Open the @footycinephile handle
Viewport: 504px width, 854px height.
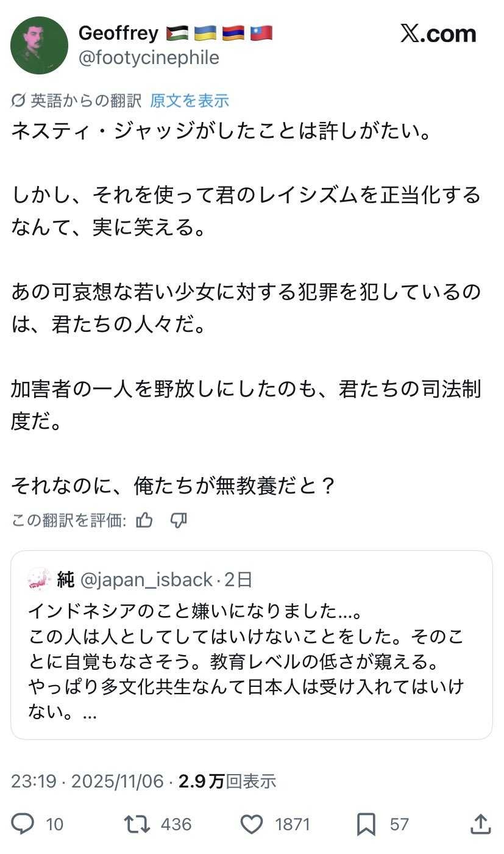click(x=149, y=58)
